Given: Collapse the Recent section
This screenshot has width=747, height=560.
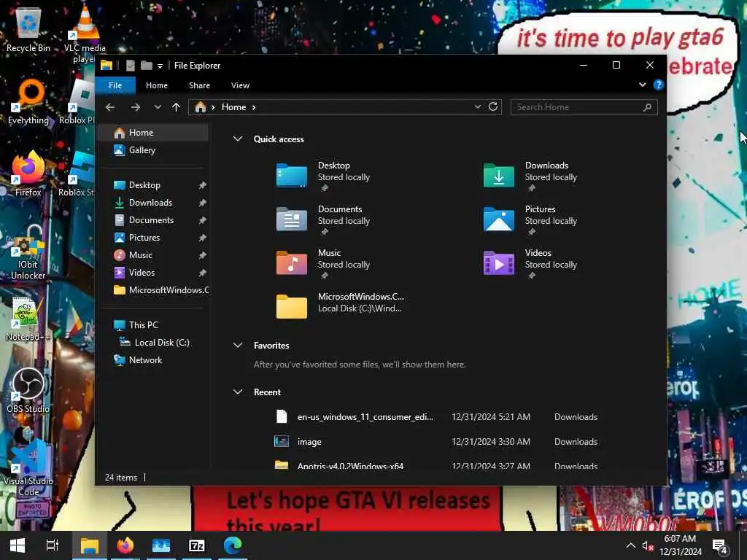Looking at the screenshot, I should 238,392.
